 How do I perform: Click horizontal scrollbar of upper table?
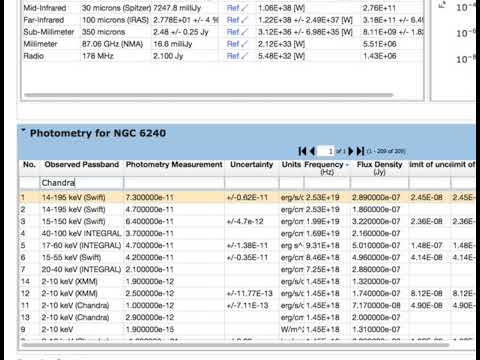pos(208,95)
